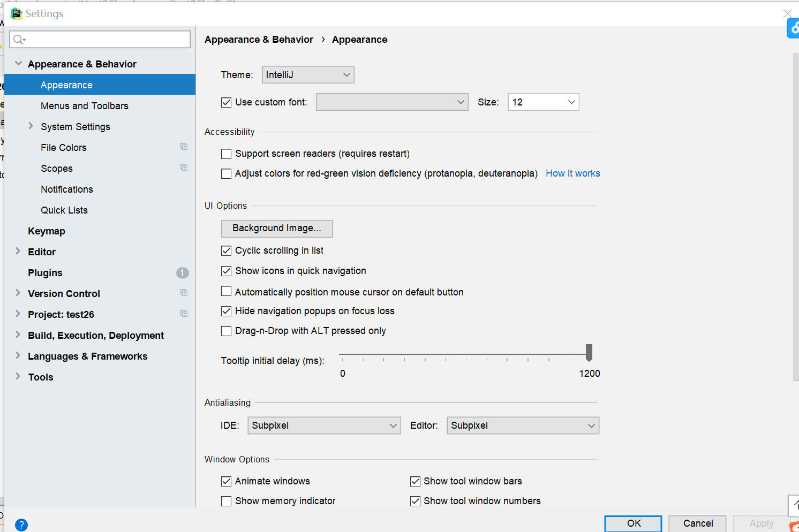Open the font Size dropdown showing 12
799x532 pixels.
pyautogui.click(x=544, y=102)
